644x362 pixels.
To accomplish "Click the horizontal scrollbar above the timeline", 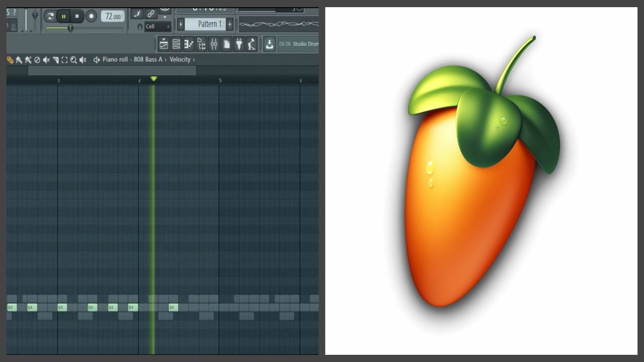I will (x=112, y=71).
